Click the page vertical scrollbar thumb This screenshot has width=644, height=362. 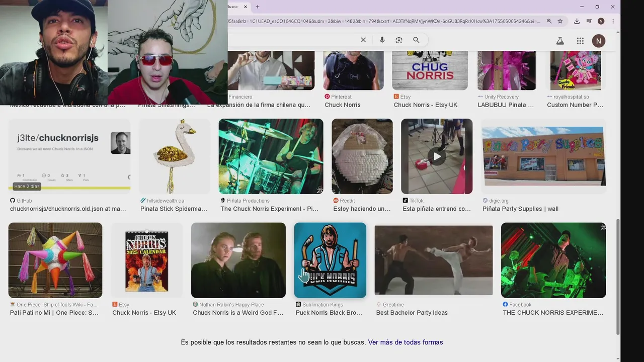coord(618,277)
